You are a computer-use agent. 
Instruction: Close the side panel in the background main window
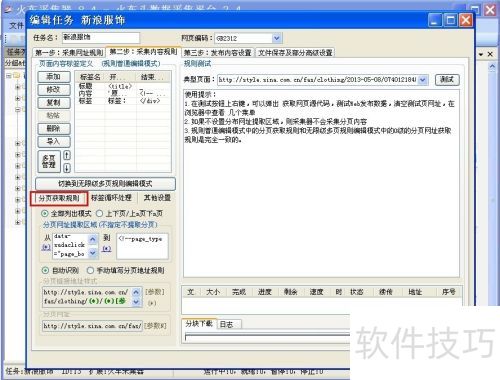(x=490, y=54)
